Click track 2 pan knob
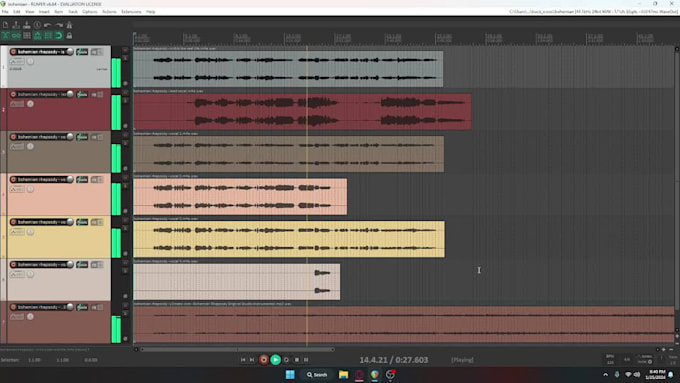Screen dimensions: 680x383 30,104
